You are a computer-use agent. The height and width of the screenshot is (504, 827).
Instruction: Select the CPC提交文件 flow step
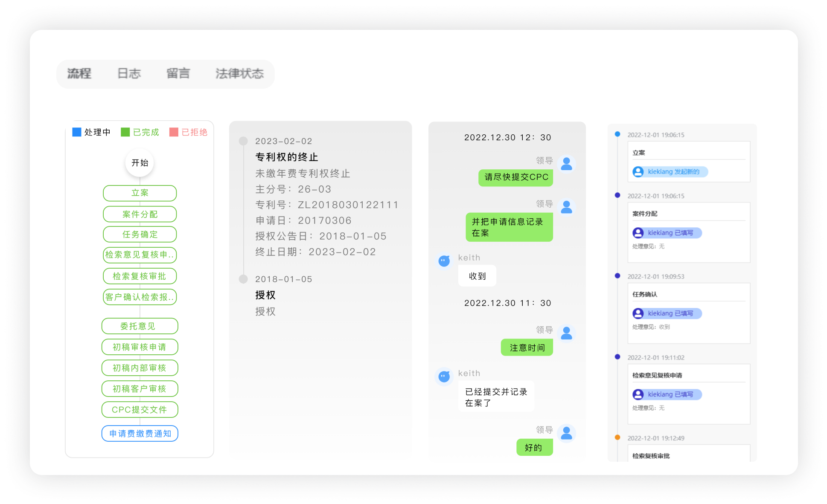140,409
